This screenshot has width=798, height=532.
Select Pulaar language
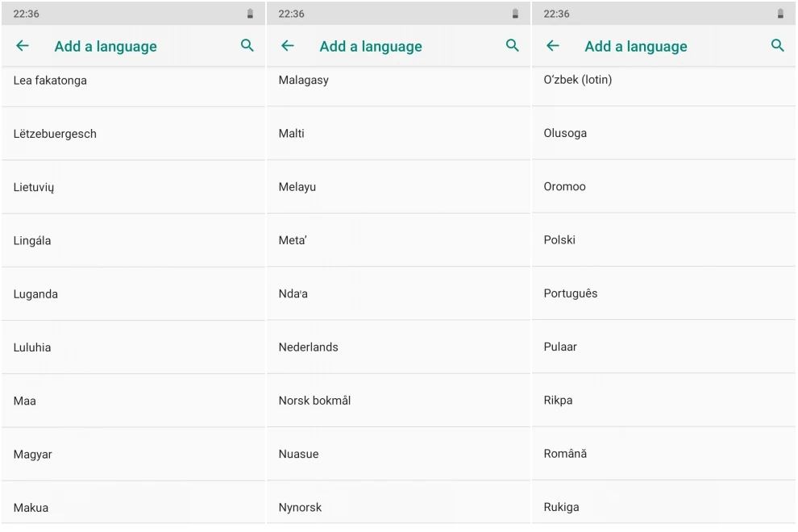coord(663,347)
